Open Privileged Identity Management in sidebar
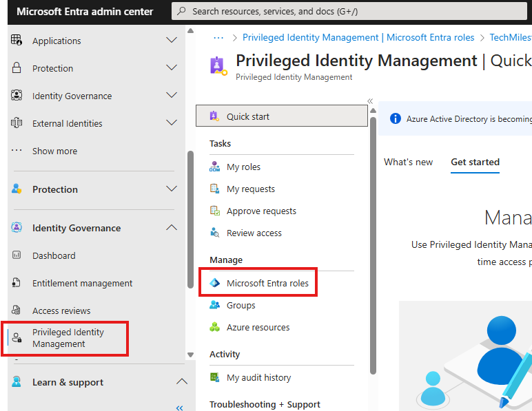This screenshot has width=532, height=411. coord(68,338)
